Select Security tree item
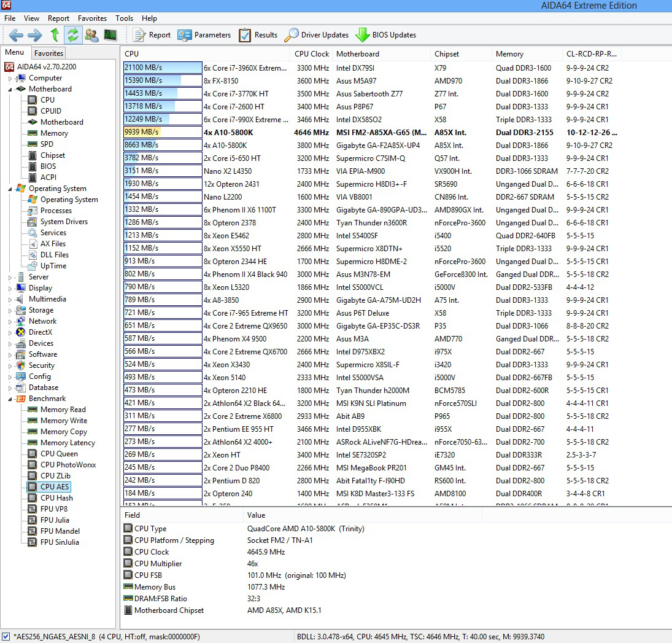 (42, 365)
